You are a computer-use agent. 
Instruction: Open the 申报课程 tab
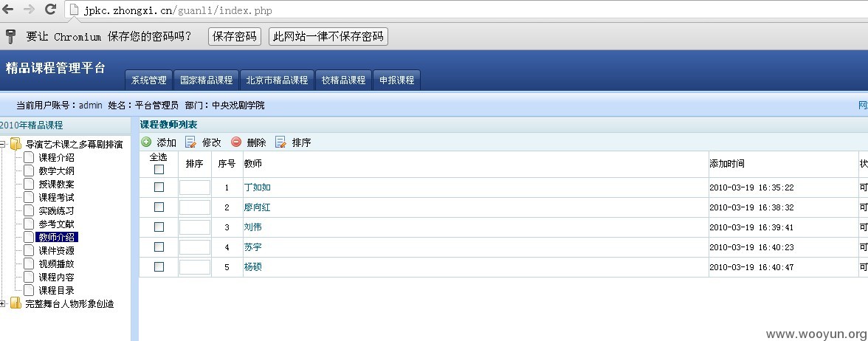pyautogui.click(x=397, y=80)
